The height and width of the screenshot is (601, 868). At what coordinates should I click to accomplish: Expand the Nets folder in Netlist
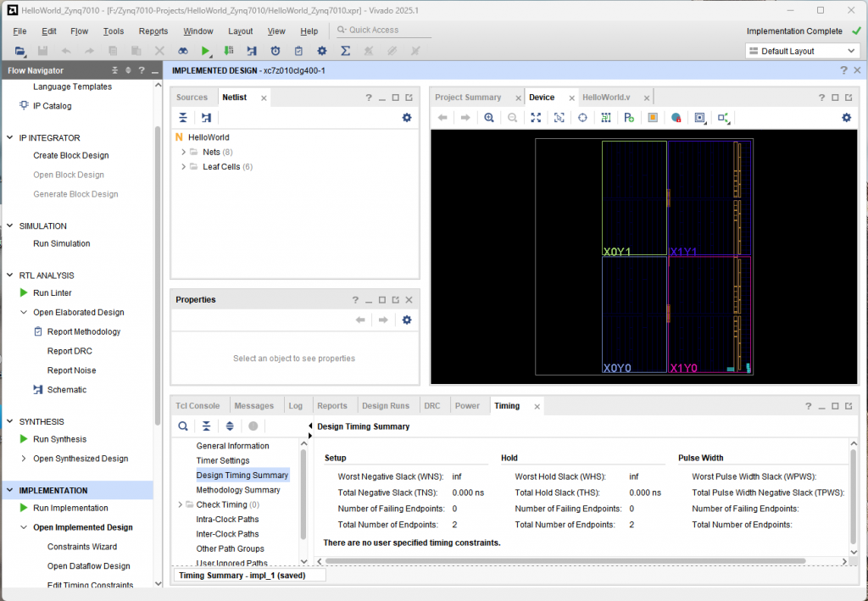(183, 152)
